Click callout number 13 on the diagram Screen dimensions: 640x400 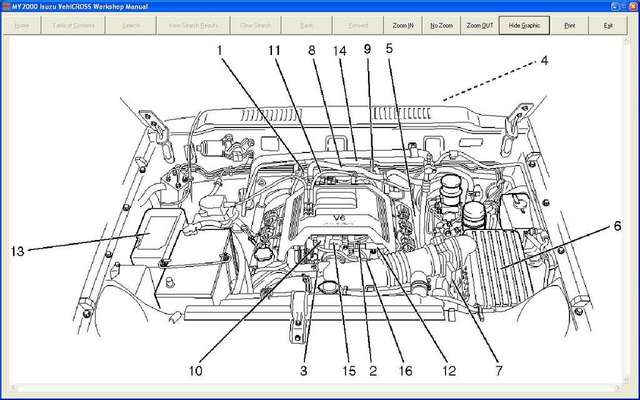(18, 251)
